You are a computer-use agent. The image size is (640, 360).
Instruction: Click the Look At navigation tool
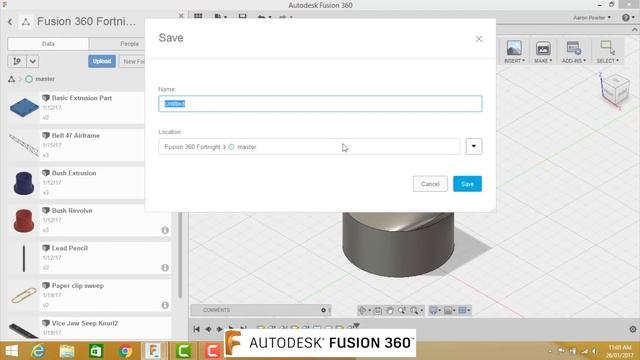(378, 311)
